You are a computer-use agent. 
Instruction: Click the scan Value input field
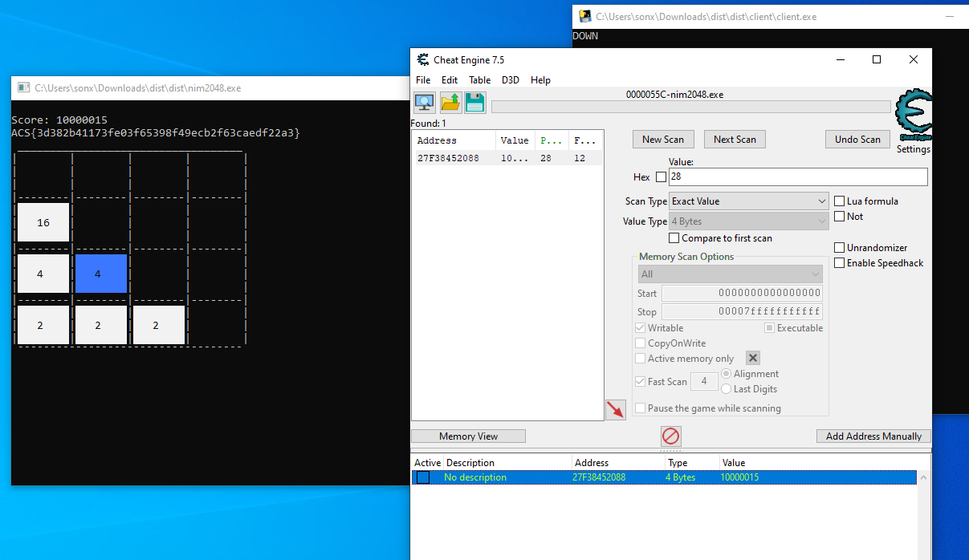point(798,177)
